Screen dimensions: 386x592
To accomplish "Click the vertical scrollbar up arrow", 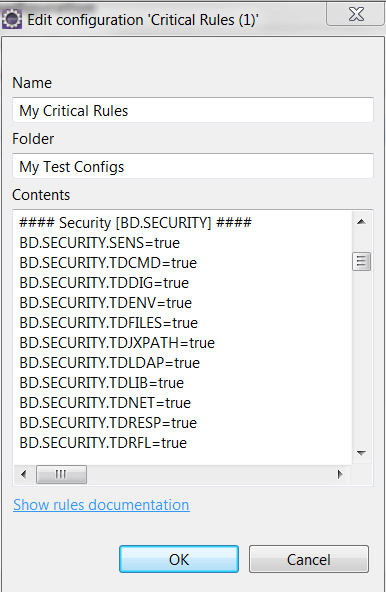I will click(x=361, y=222).
